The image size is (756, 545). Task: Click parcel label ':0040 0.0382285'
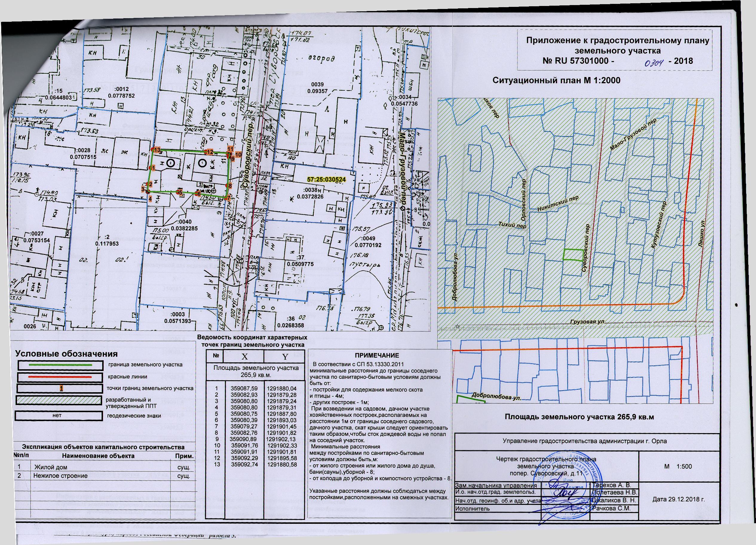[x=184, y=225]
